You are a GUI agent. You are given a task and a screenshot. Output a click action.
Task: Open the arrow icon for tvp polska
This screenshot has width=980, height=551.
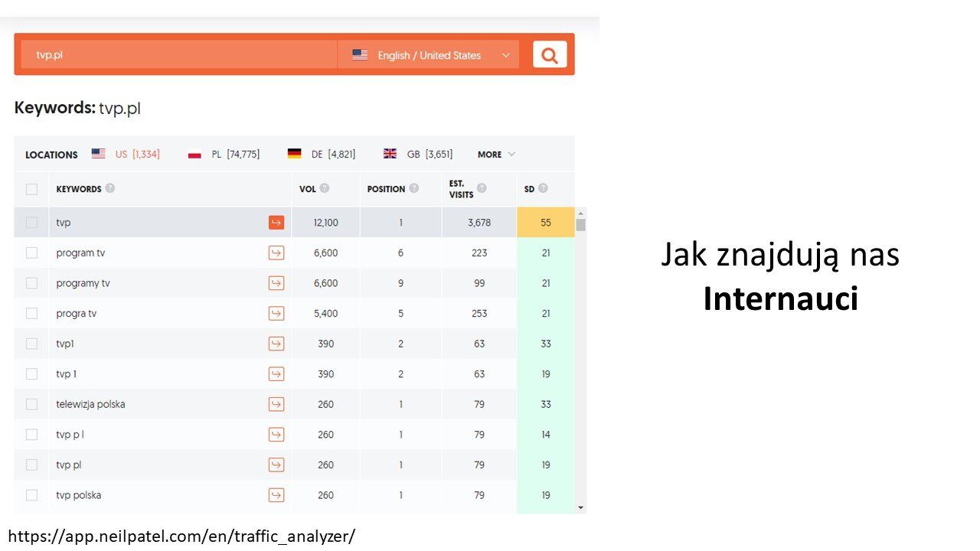click(x=276, y=495)
